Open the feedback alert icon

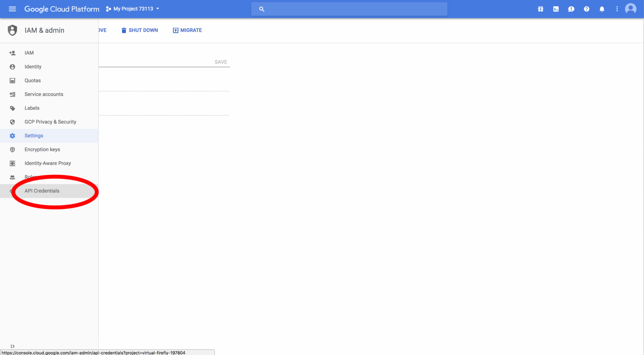coord(571,9)
